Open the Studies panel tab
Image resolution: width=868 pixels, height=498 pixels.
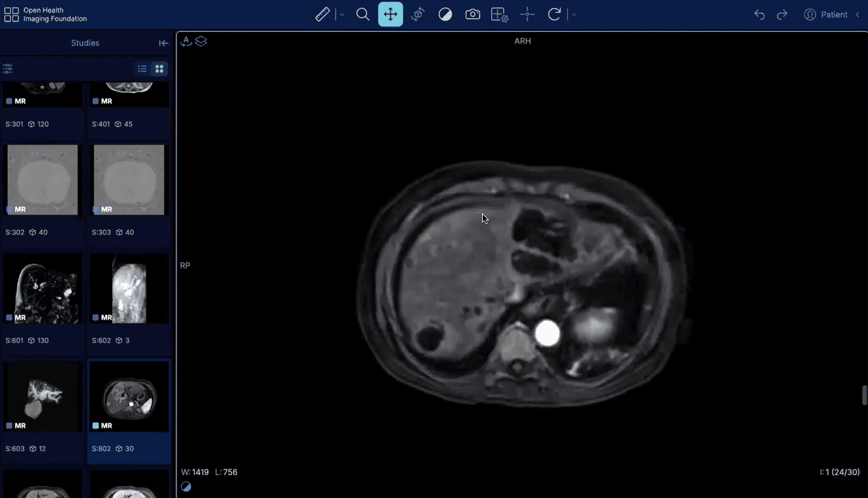pos(85,43)
